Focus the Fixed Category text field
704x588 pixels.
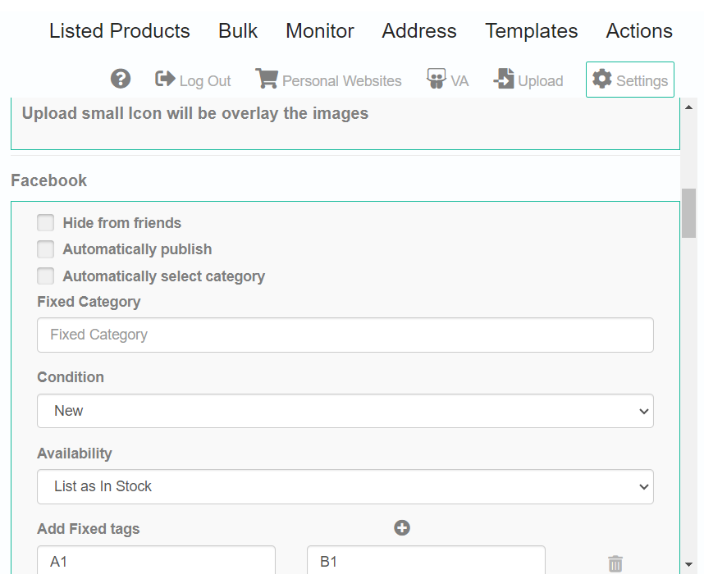point(345,335)
